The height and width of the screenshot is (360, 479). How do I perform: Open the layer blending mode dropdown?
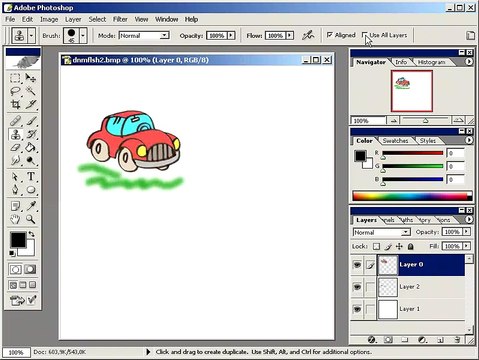pyautogui.click(x=381, y=232)
